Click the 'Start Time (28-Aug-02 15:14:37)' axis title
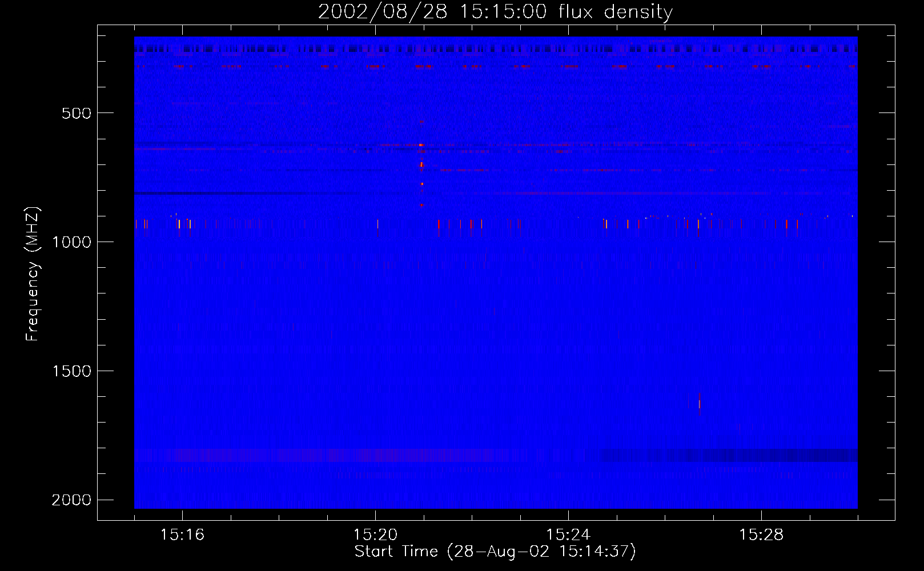 pyautogui.click(x=495, y=552)
